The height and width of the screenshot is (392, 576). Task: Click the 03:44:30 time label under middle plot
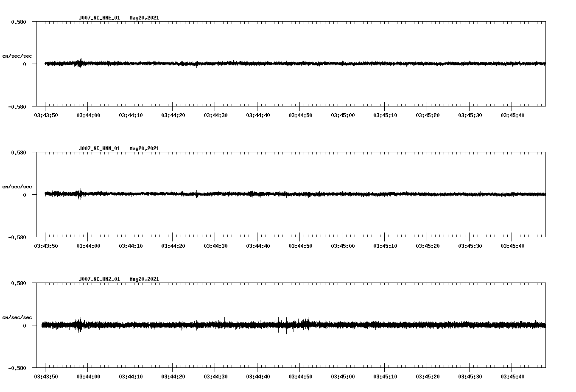(x=216, y=245)
